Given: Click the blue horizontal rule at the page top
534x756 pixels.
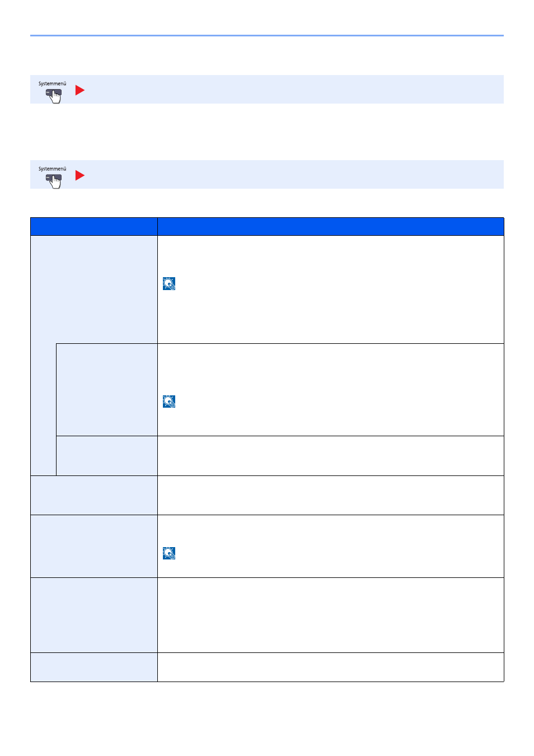Looking at the screenshot, I should 266,36.
